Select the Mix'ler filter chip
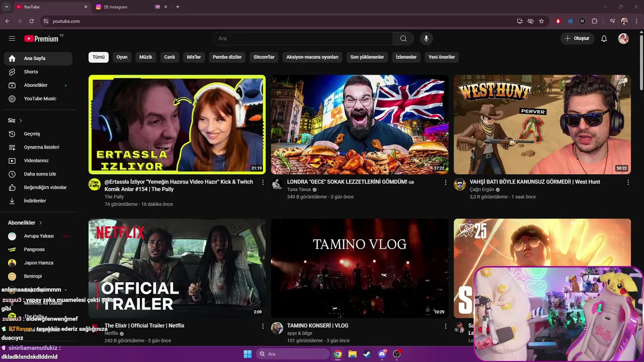644x362 pixels. tap(194, 57)
